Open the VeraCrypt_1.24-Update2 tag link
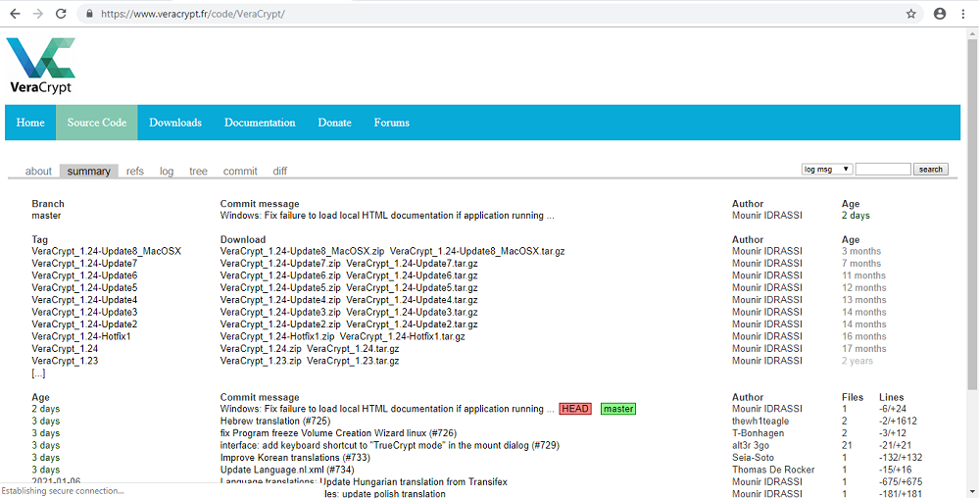Screen dimensions: 980x498 (x=84, y=324)
